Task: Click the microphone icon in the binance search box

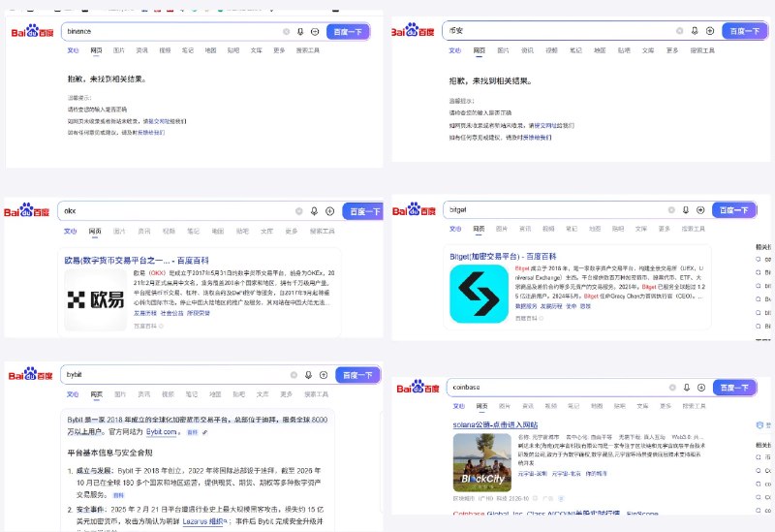Action: pyautogui.click(x=300, y=32)
